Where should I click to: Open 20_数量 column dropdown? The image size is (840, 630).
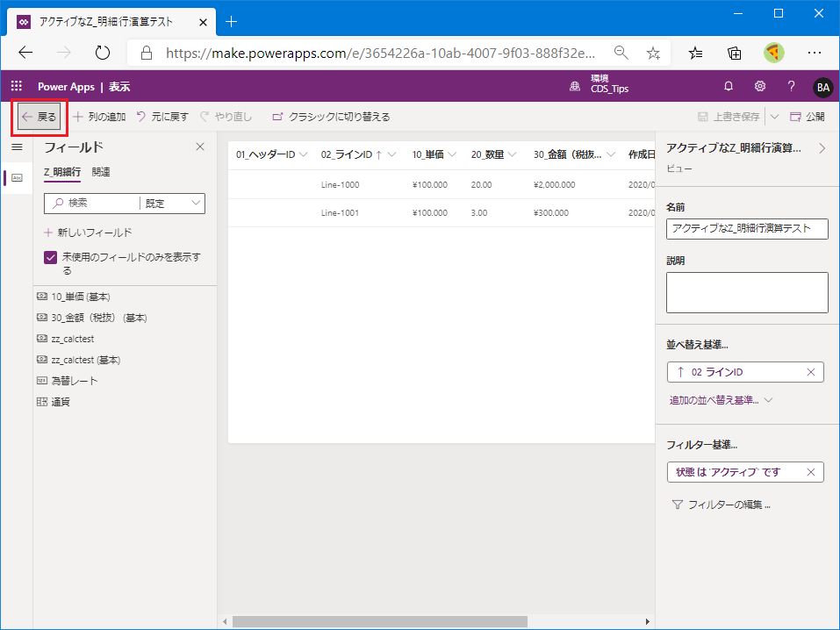[512, 154]
